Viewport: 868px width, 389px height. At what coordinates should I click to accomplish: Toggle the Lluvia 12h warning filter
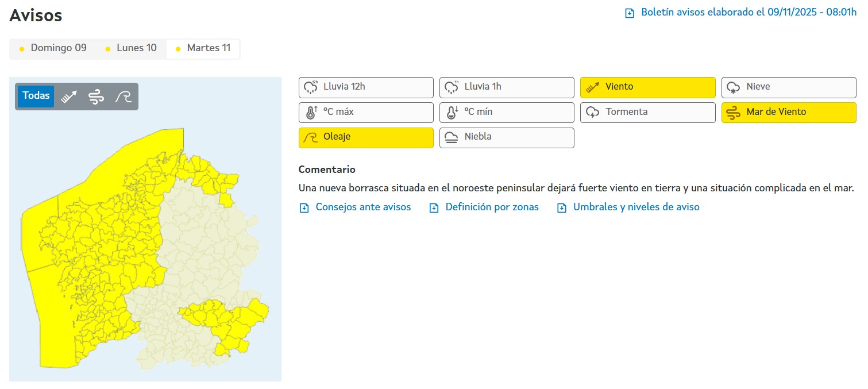366,87
